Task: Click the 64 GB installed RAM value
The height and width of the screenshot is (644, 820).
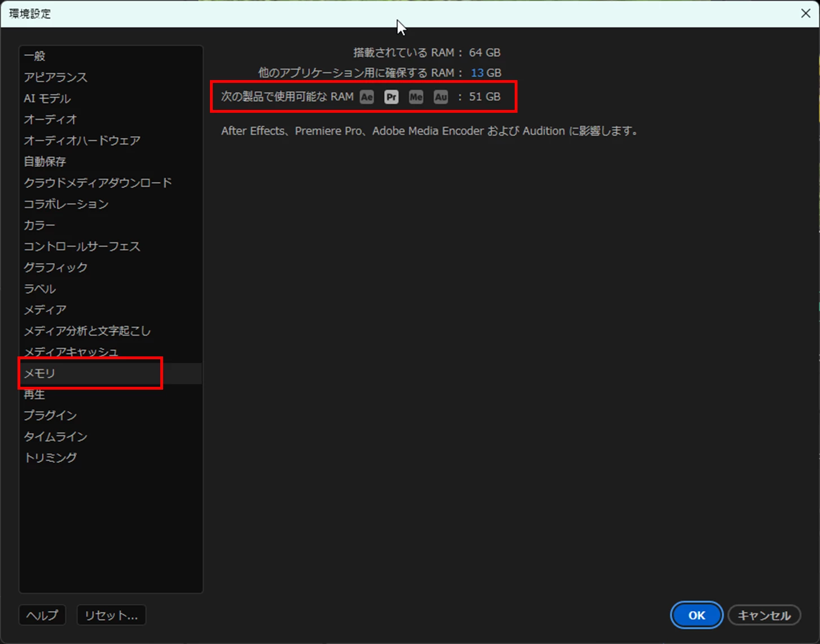Action: click(x=485, y=52)
